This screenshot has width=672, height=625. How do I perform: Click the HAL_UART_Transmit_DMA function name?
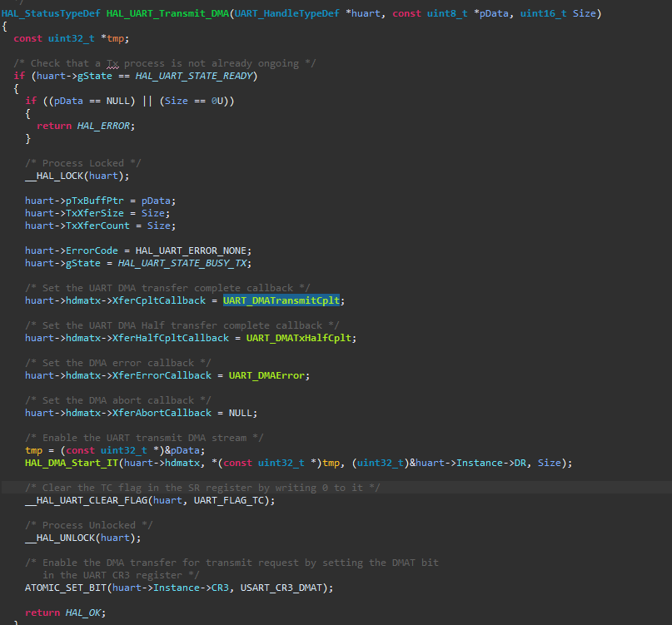[x=167, y=13]
